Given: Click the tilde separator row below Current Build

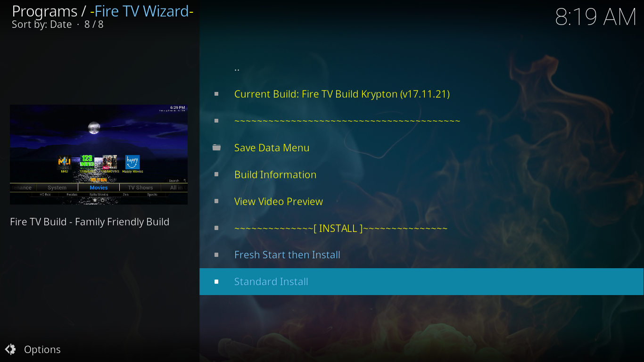Looking at the screenshot, I should [421, 121].
